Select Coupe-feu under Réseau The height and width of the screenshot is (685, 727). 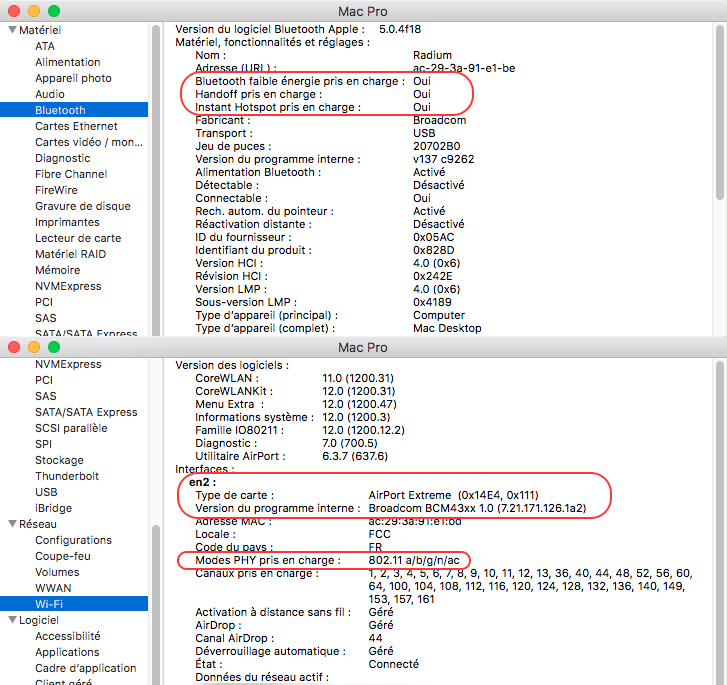[x=63, y=556]
